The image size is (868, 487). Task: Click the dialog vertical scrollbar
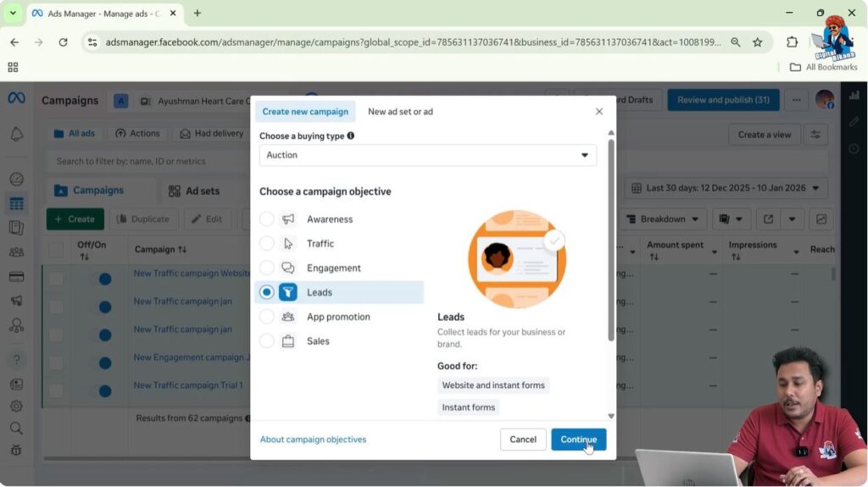611,240
